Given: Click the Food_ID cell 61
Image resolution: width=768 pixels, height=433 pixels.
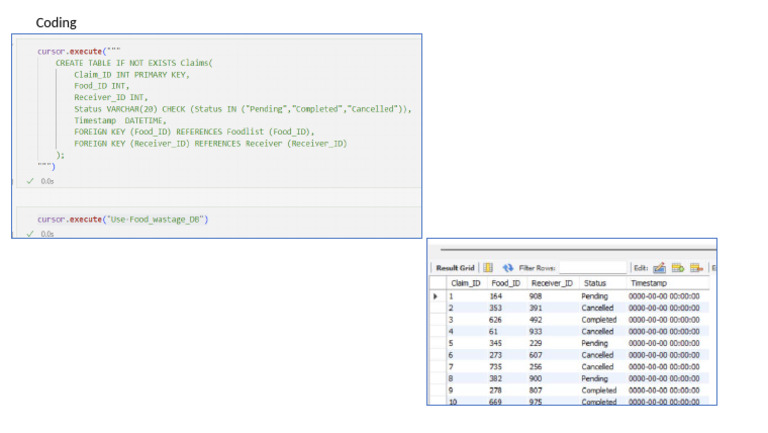Looking at the screenshot, I should (494, 332).
